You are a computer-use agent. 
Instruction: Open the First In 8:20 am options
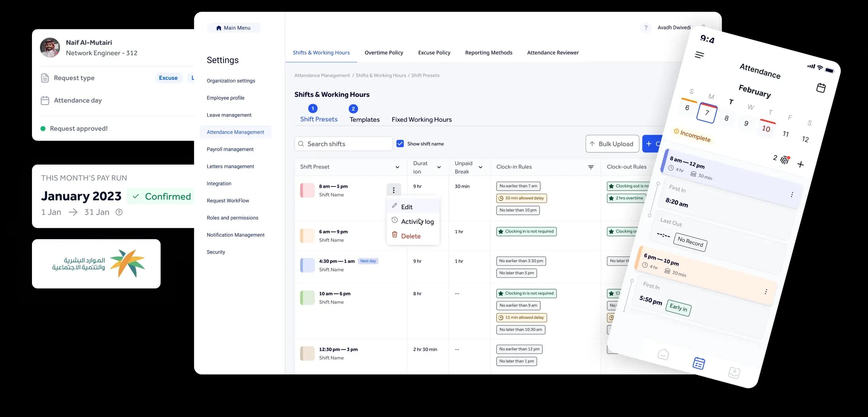click(792, 194)
